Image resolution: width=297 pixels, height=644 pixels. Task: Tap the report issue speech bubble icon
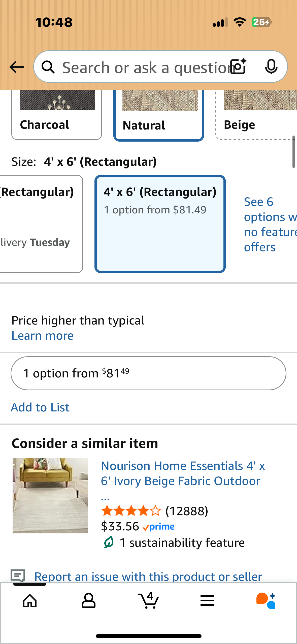pyautogui.click(x=18, y=575)
